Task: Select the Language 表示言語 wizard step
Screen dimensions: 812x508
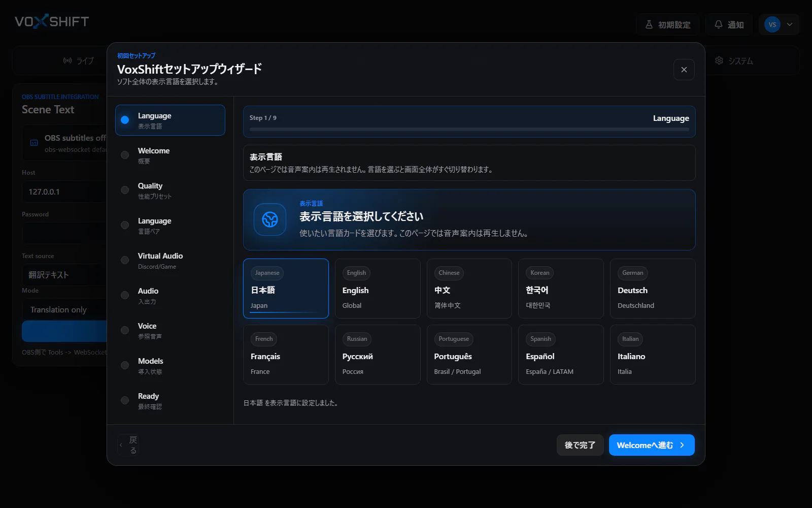Action: (170, 120)
